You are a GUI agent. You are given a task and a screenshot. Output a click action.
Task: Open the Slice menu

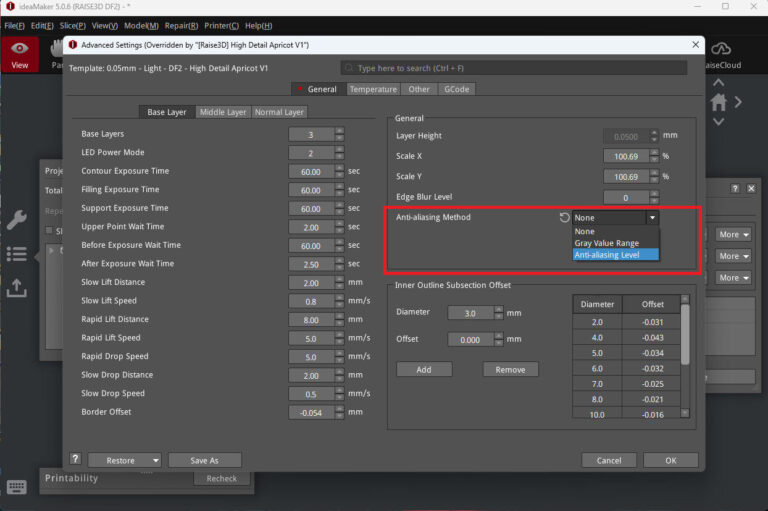[x=72, y=25]
